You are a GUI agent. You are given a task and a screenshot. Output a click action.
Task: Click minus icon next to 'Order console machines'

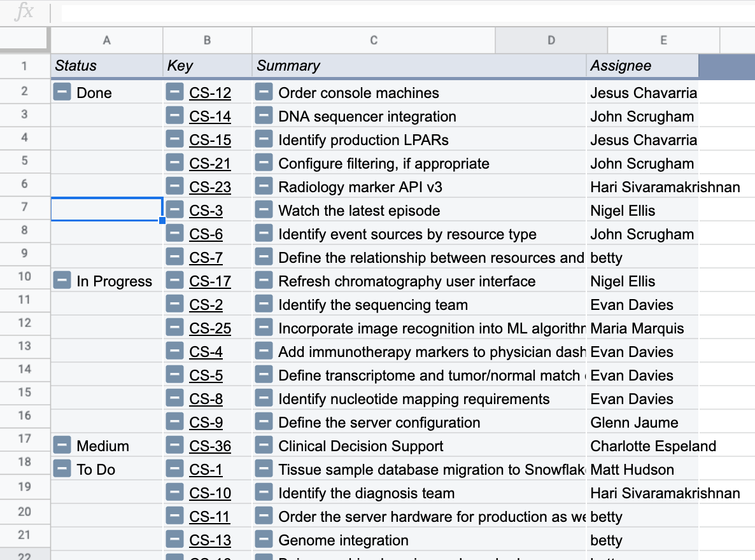tap(264, 93)
